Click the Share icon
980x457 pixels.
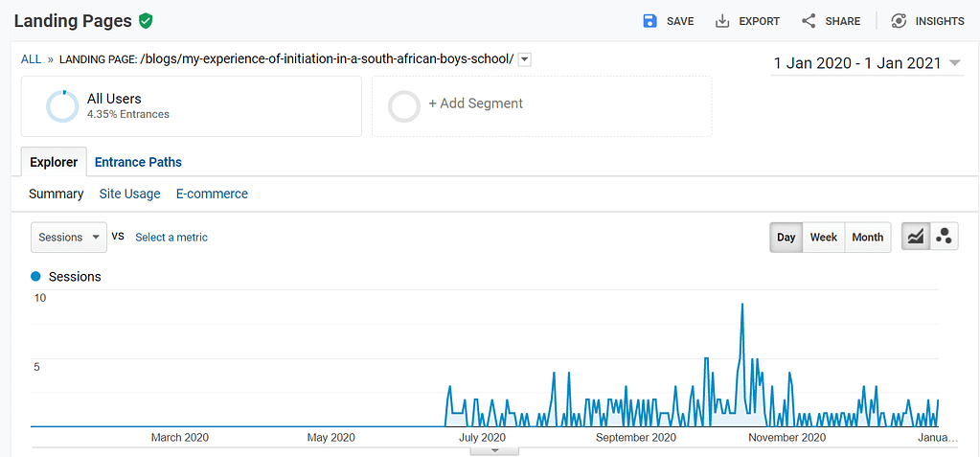coord(809,21)
